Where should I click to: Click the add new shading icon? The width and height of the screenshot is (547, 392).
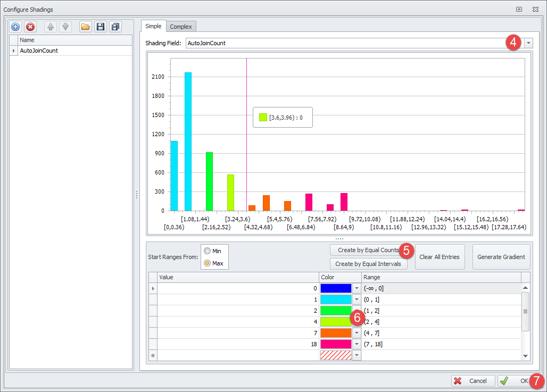coord(15,27)
